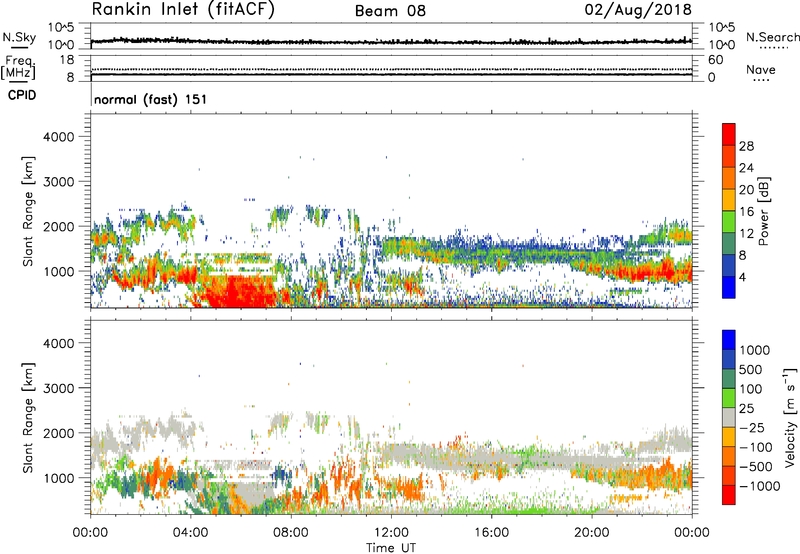This screenshot has width=800, height=554.
Task: Click the 'Nave' legend label
Action: pos(761,69)
